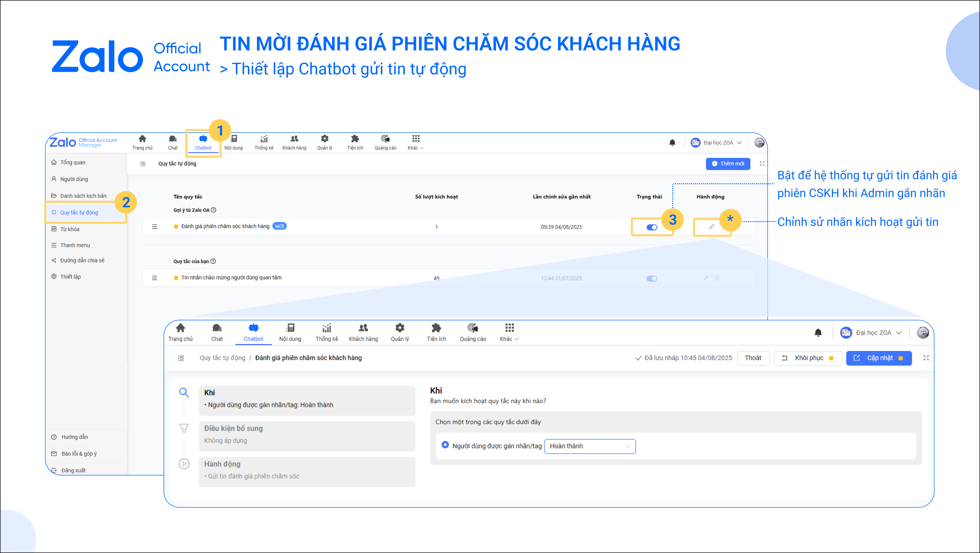The height and width of the screenshot is (553, 980).
Task: Click the notification bell in upper window
Action: [x=672, y=143]
